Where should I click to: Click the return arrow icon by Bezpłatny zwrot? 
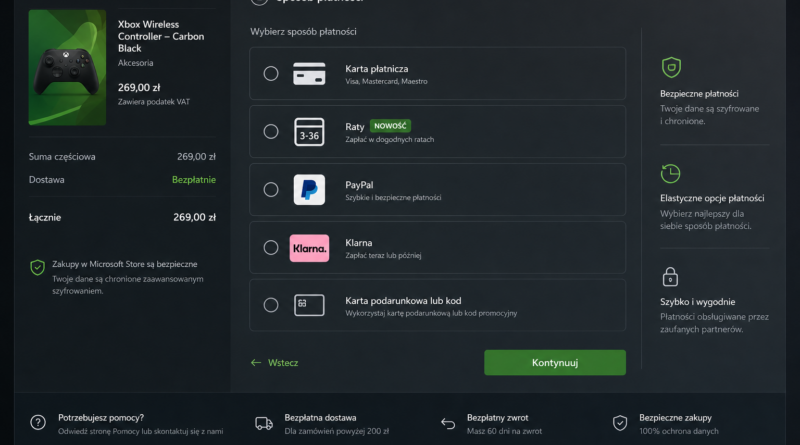[x=448, y=424]
